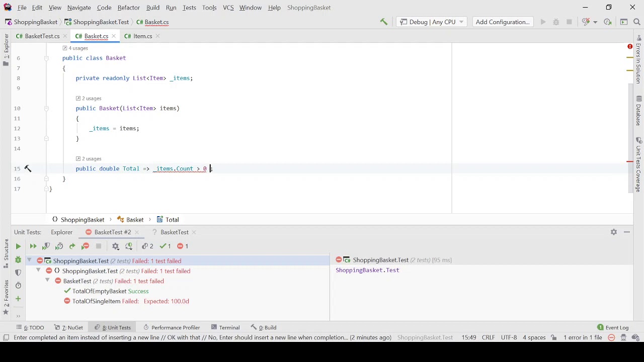Open dropdown arrow next to test session icon

(x=595, y=22)
